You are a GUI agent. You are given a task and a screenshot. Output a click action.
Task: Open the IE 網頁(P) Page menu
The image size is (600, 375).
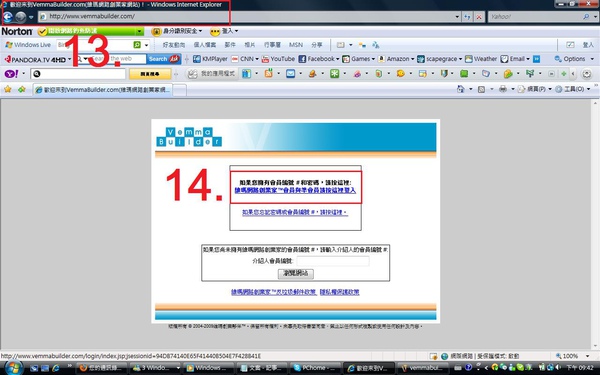535,89
